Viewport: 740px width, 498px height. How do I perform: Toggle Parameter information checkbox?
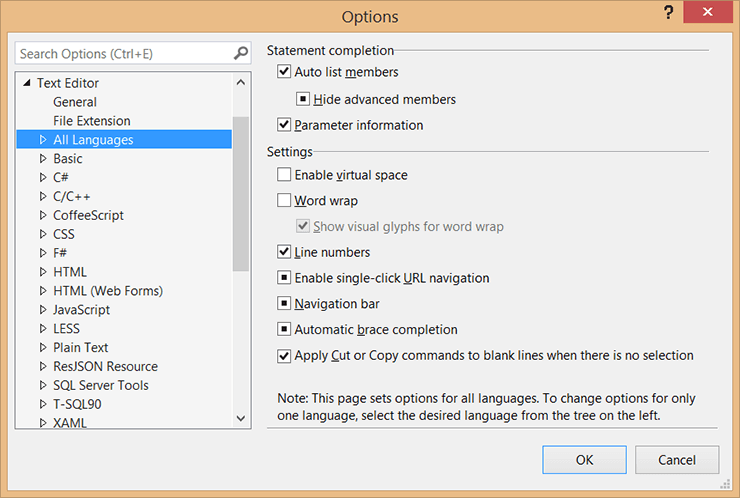[284, 125]
